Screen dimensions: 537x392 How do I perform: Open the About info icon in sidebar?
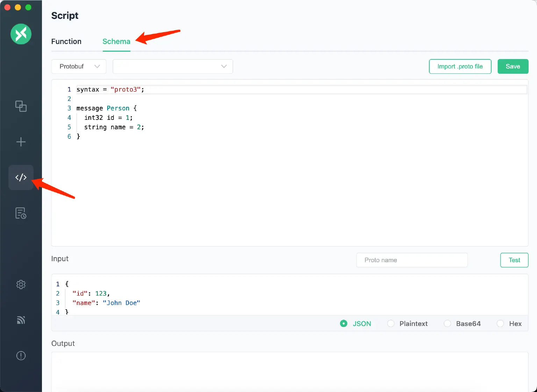coord(21,355)
